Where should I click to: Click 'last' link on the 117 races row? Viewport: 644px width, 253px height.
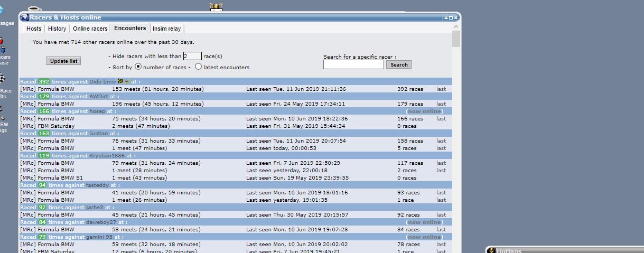click(441, 163)
